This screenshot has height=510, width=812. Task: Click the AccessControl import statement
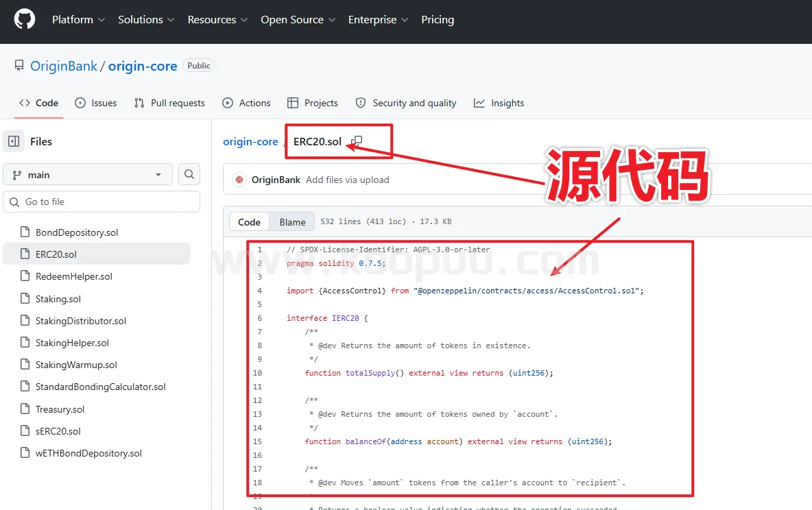[x=465, y=291]
